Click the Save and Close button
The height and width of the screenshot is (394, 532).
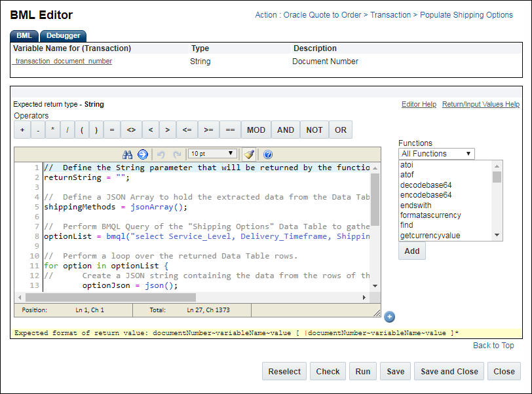point(449,371)
